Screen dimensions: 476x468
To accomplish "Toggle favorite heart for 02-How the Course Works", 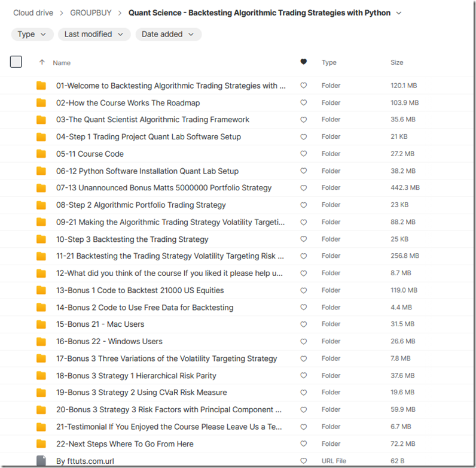I will pos(304,103).
